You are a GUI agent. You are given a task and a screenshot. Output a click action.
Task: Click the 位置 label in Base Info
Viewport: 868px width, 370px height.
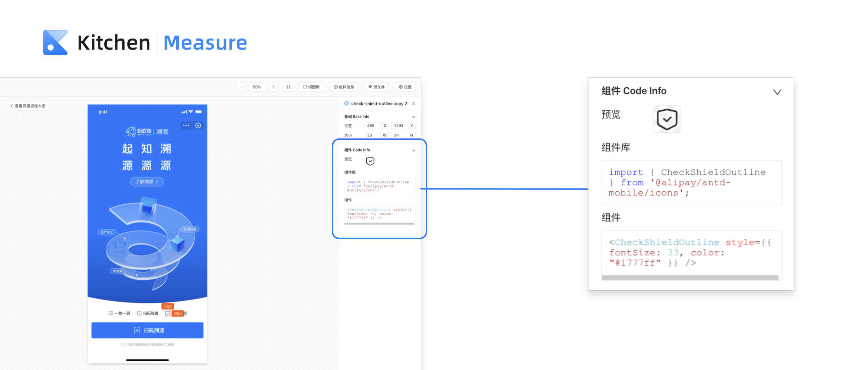[x=348, y=126]
